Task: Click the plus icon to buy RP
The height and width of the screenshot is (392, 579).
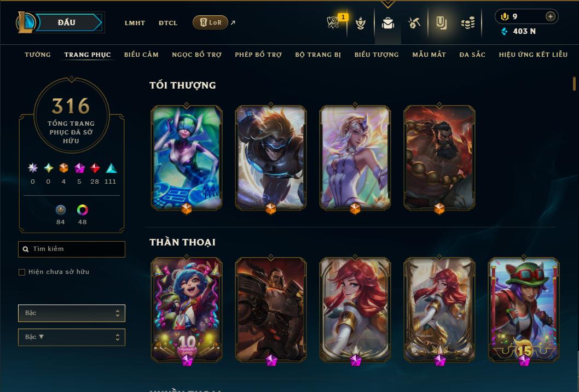Action: [550, 16]
